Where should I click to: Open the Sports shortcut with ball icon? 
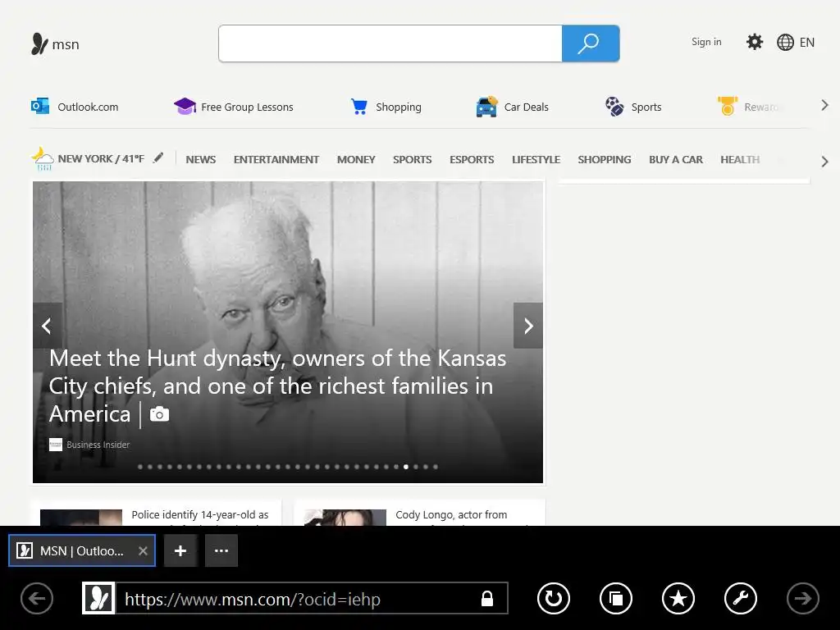point(633,107)
